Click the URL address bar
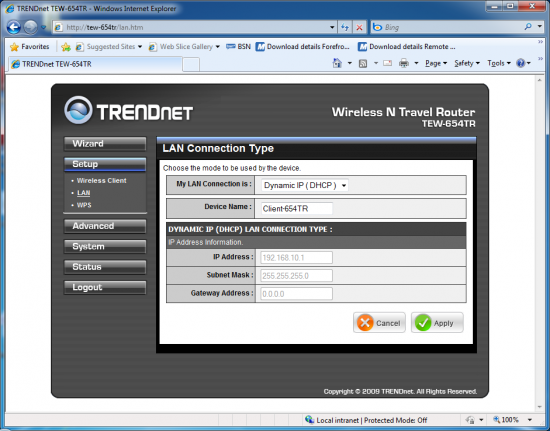Image resolution: width=550 pixels, height=431 pixels. point(195,27)
